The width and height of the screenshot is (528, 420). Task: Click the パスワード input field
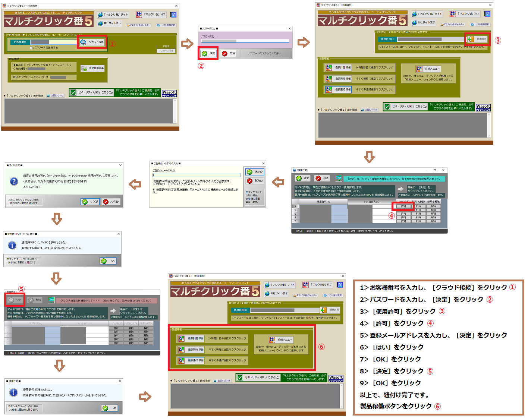coord(245,41)
